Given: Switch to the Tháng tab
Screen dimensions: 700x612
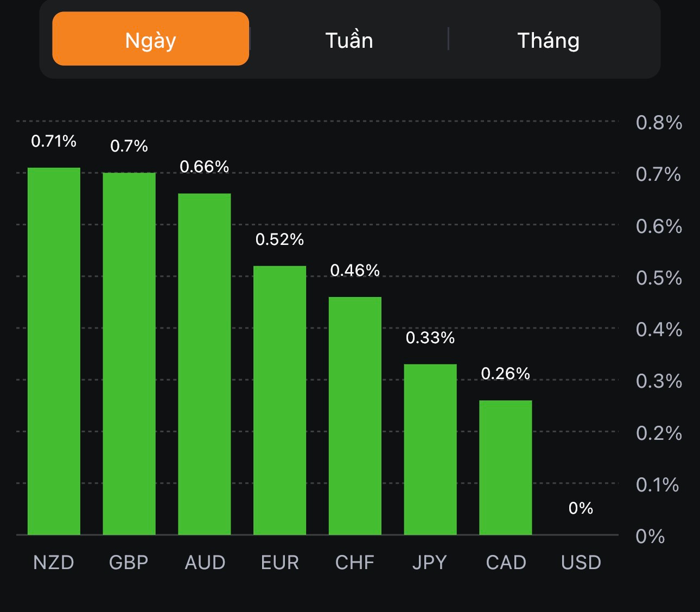Looking at the screenshot, I should [x=548, y=40].
